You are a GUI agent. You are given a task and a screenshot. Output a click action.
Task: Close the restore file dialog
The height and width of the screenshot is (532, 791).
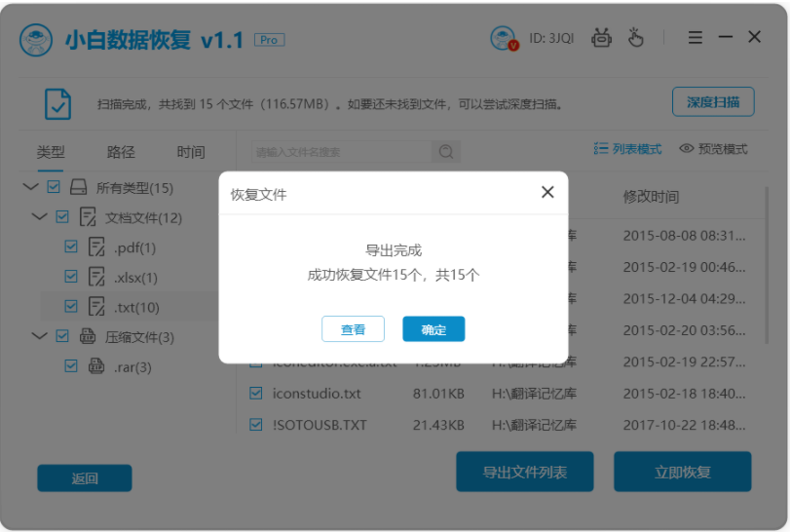pos(547,192)
